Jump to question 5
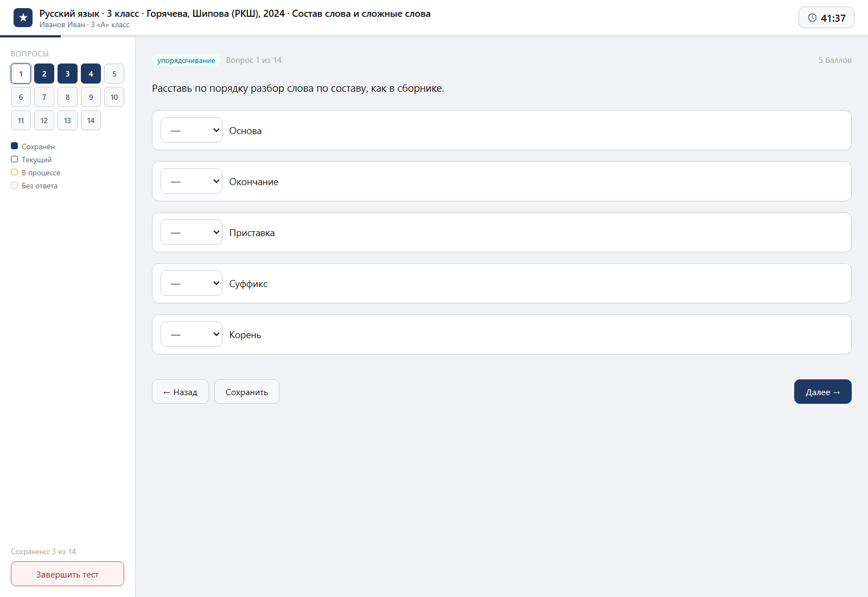The height and width of the screenshot is (597, 868). click(114, 74)
